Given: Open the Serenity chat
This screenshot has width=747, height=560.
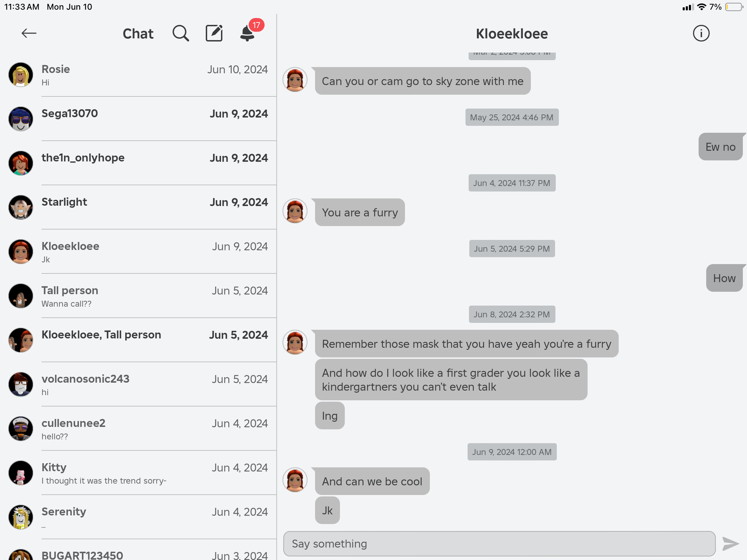Looking at the screenshot, I should click(x=138, y=517).
